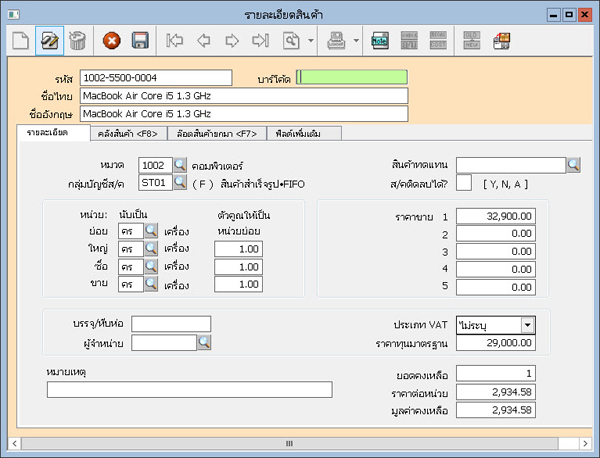This screenshot has height=458, width=600.
Task: Click the ขาย unit multiplier field
Action: (x=238, y=284)
